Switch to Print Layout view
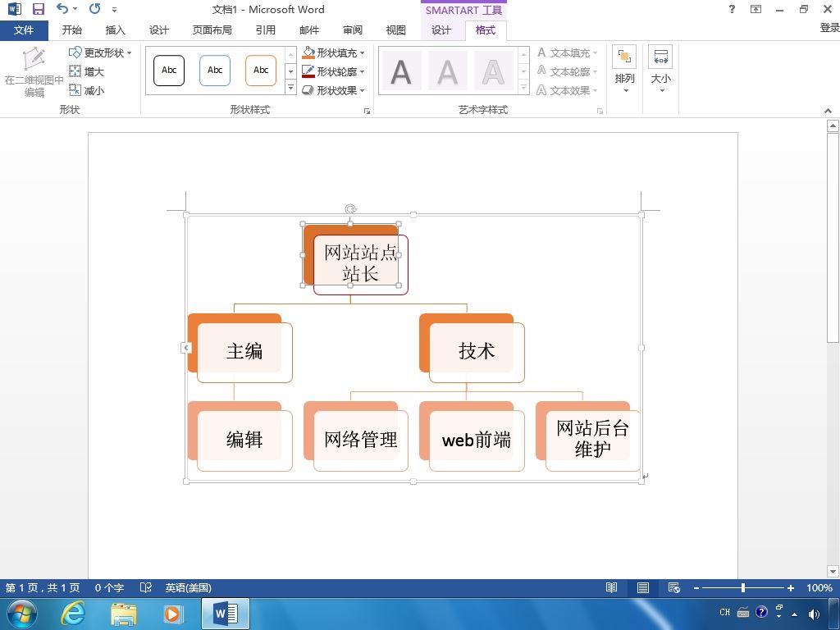Screen dimensions: 840x630 click(x=643, y=587)
